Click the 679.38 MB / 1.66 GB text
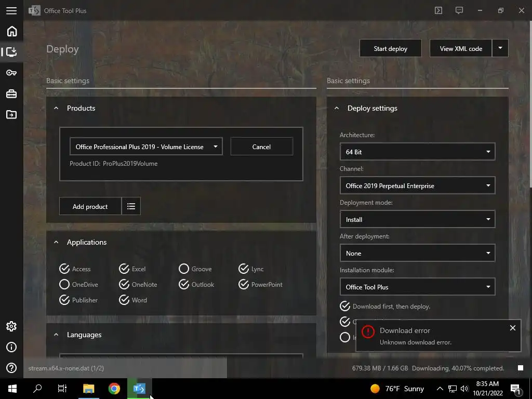 coord(380,368)
